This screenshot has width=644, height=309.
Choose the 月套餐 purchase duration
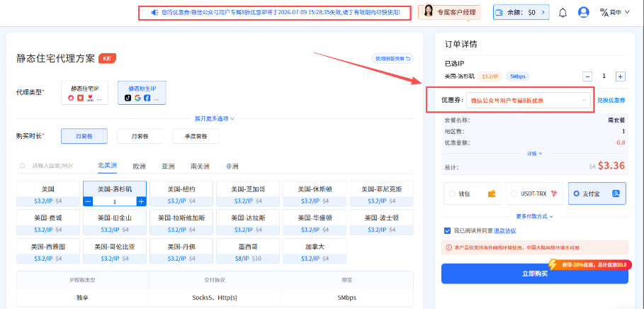point(140,136)
